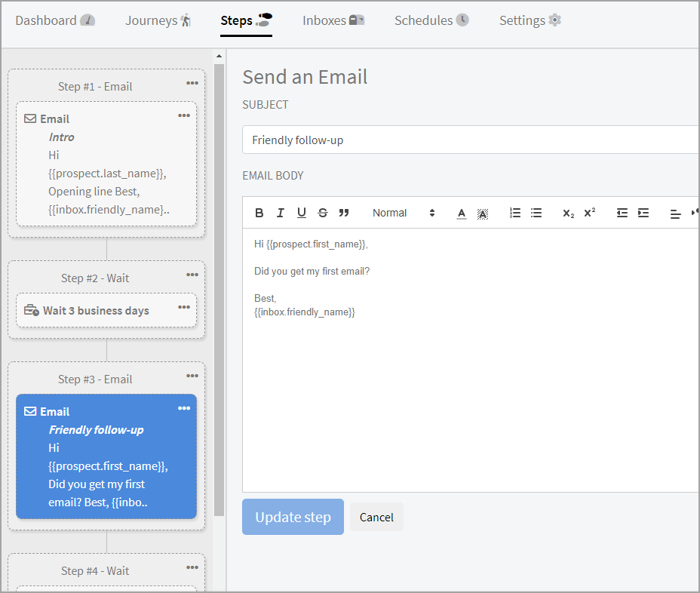Insert a bulleted list

[x=536, y=213]
